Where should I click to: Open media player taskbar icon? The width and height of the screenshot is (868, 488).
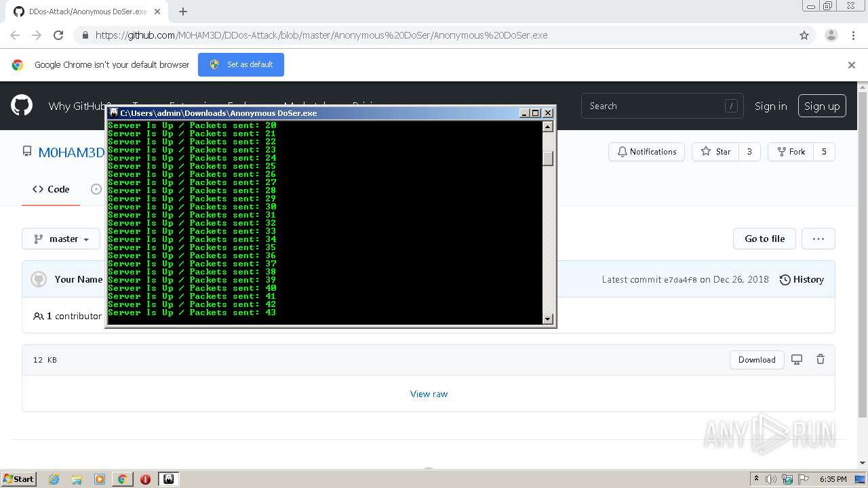coord(100,479)
